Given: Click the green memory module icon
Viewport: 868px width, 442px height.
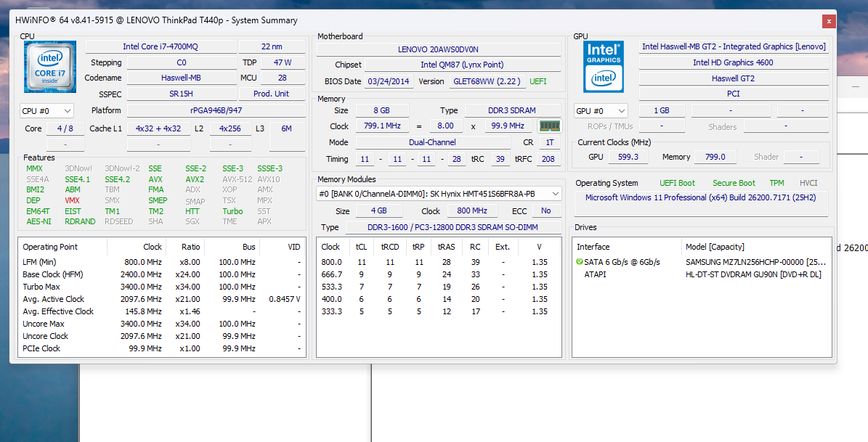Looking at the screenshot, I should pos(549,126).
